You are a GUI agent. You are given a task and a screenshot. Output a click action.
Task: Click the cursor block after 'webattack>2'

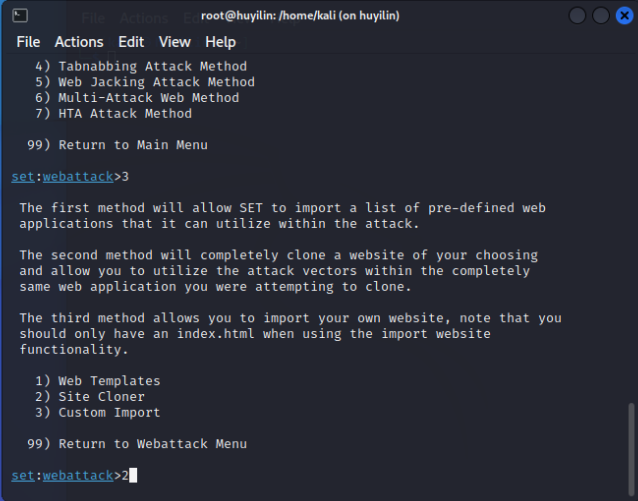tap(133, 475)
